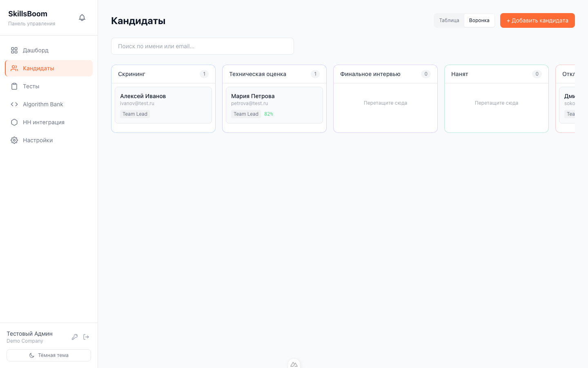The width and height of the screenshot is (588, 368).
Task: Toggle Тёмная тема button
Action: pyautogui.click(x=49, y=355)
